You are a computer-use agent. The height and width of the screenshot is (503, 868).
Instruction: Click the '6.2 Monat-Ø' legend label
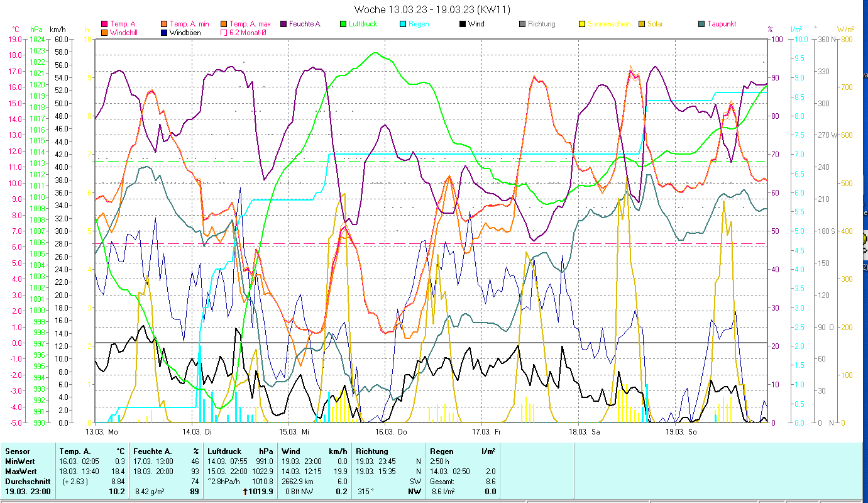[x=248, y=32]
